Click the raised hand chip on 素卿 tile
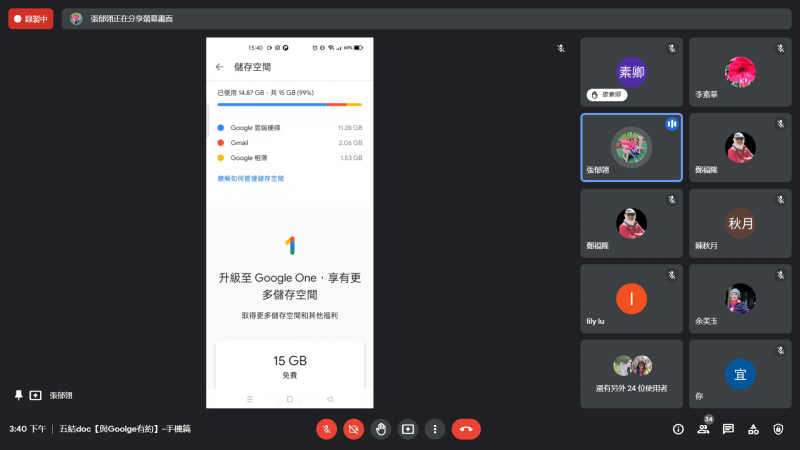The height and width of the screenshot is (450, 800). pos(607,94)
